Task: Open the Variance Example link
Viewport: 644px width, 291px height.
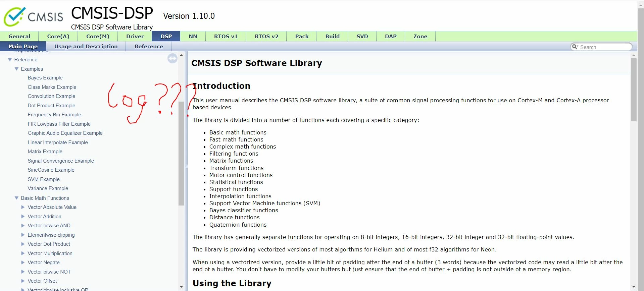Action: click(48, 188)
